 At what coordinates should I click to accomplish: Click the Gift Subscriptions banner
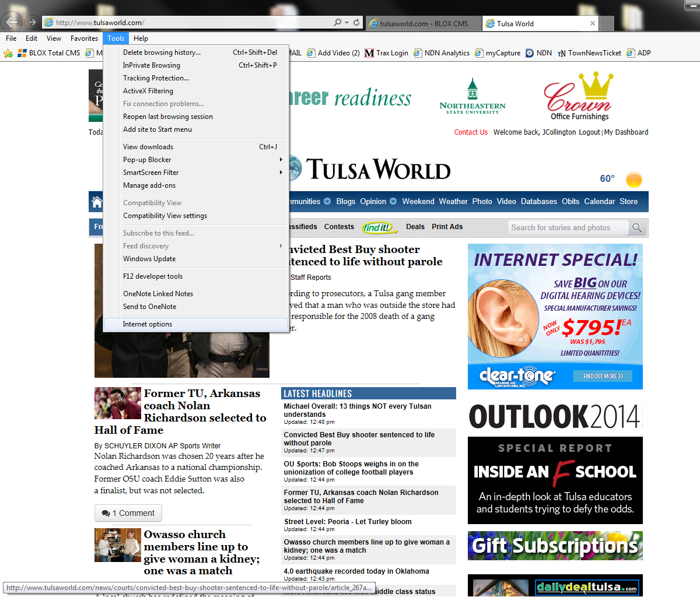coord(555,546)
